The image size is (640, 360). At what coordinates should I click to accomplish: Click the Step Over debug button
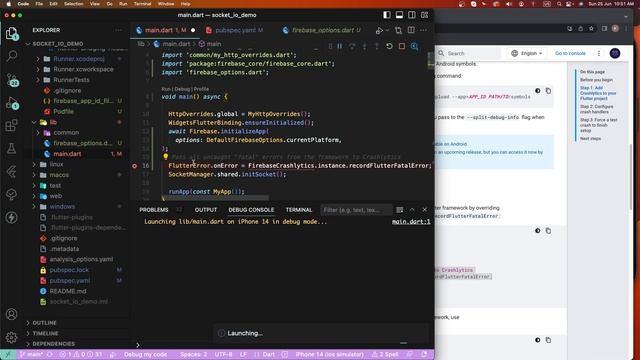coord(352,46)
